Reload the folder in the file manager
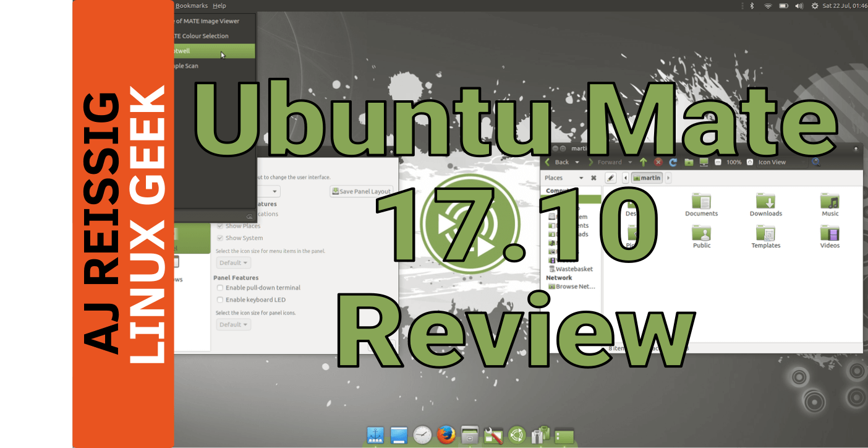The height and width of the screenshot is (448, 868). click(x=673, y=162)
